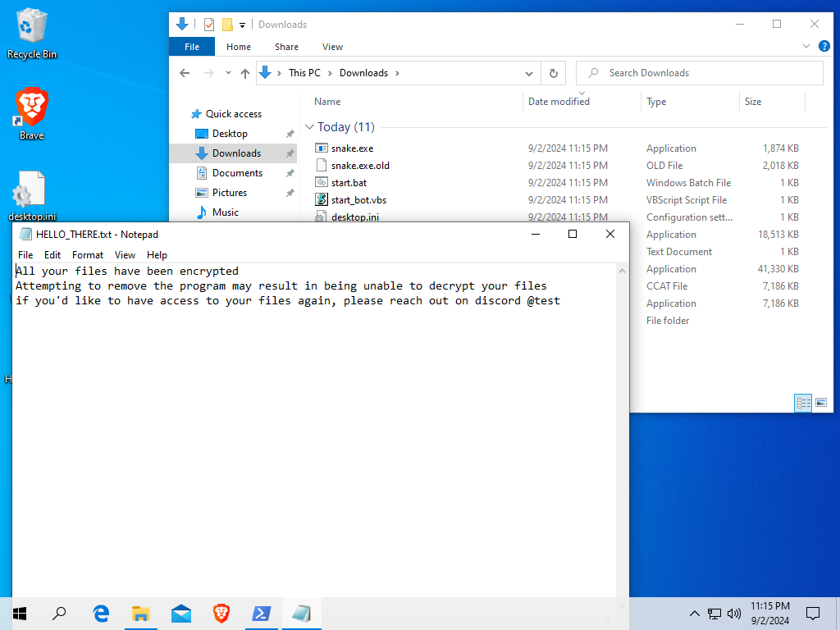Open Customize Quick Access Toolbar dropdown
This screenshot has width=840, height=630.
[x=243, y=25]
